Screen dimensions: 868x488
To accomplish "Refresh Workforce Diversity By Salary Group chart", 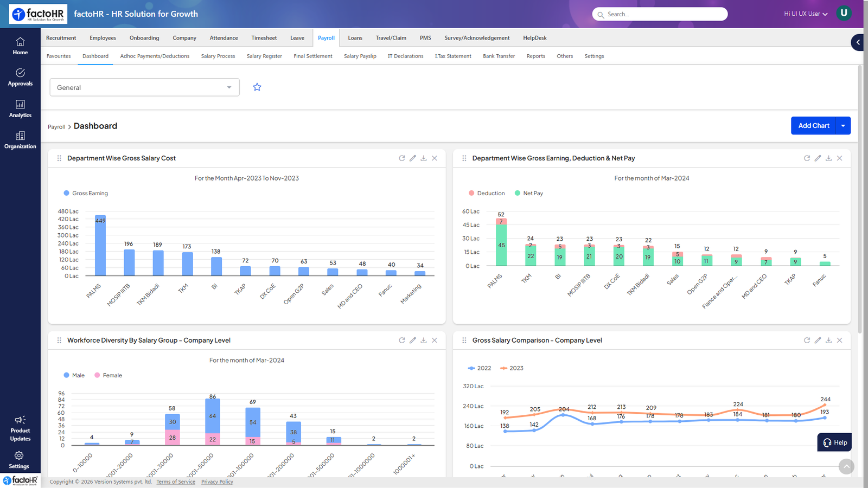I will point(402,341).
